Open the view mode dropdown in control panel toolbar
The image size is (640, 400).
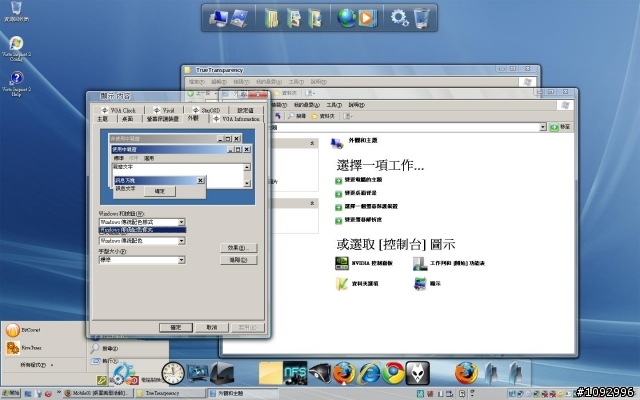coord(347,116)
